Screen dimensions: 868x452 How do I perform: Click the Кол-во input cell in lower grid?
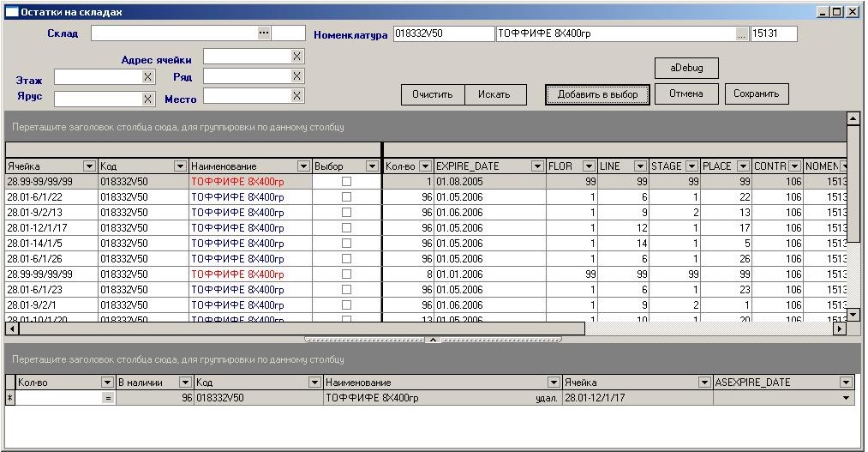point(58,398)
